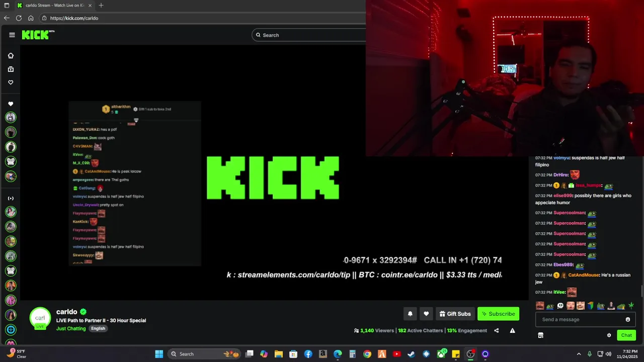The height and width of the screenshot is (362, 644).
Task: Open Microsoft Edge from the taskbar
Action: pyautogui.click(x=338, y=354)
